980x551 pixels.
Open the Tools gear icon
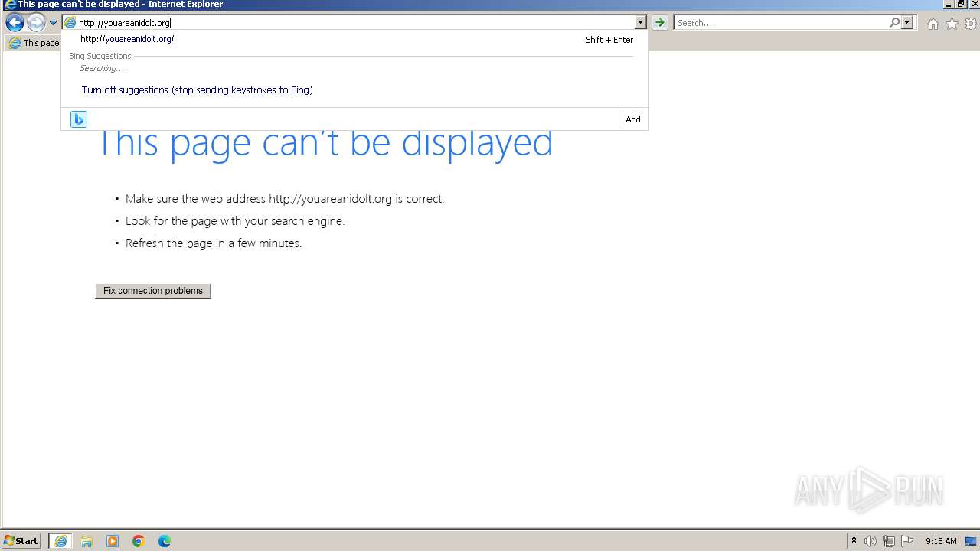[x=971, y=24]
